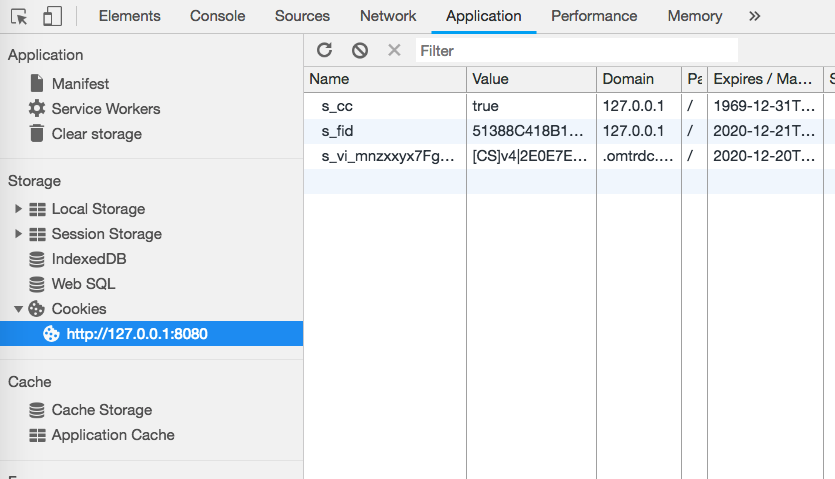
Task: Open the Manifest item
Action: pos(80,84)
